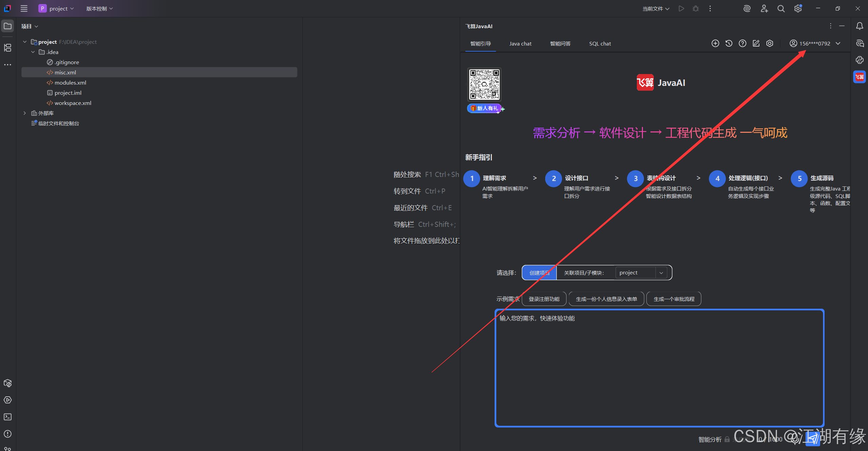Viewport: 868px width, 451px height.
Task: Open the Structure tool window icon
Action: (7, 48)
